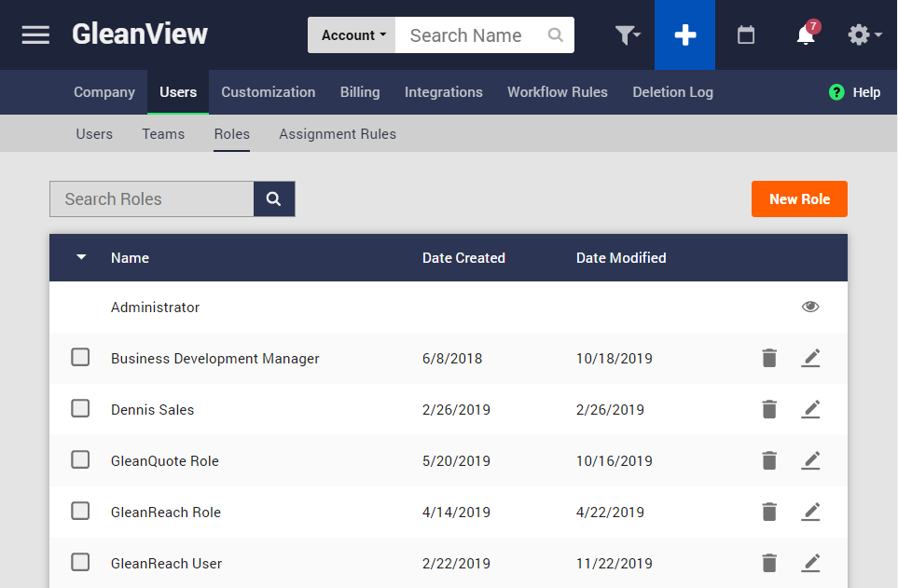Click the blue plus add button
Viewport: 898px width, 588px height.
click(x=684, y=35)
